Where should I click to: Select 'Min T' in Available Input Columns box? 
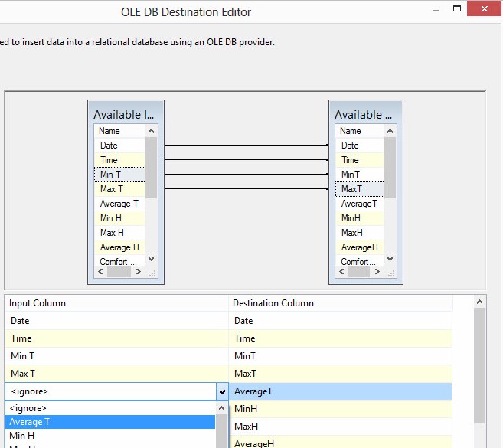111,175
